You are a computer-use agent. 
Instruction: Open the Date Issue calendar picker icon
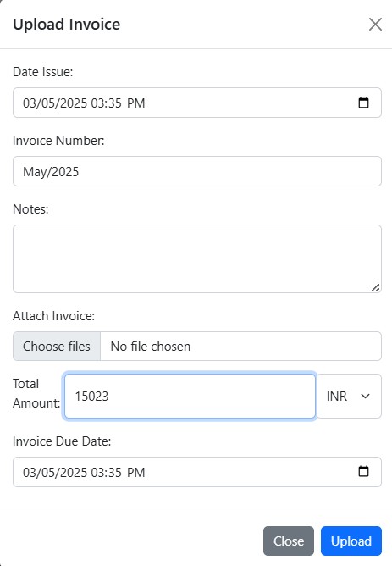click(363, 103)
